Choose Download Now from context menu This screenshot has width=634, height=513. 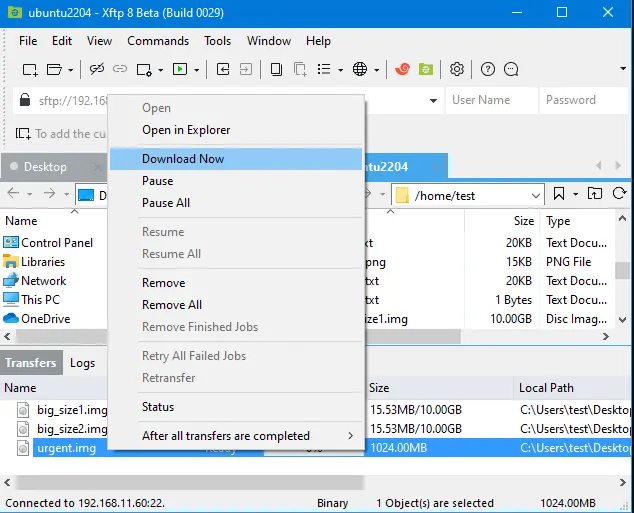(183, 159)
